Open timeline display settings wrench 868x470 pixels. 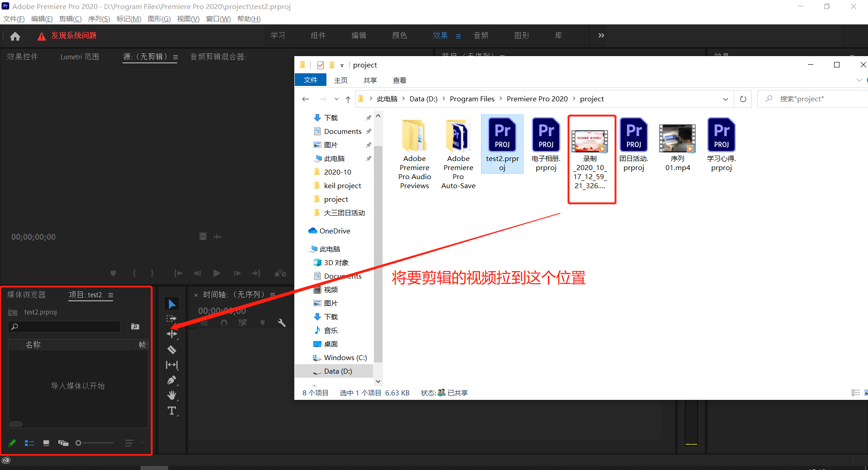point(282,323)
